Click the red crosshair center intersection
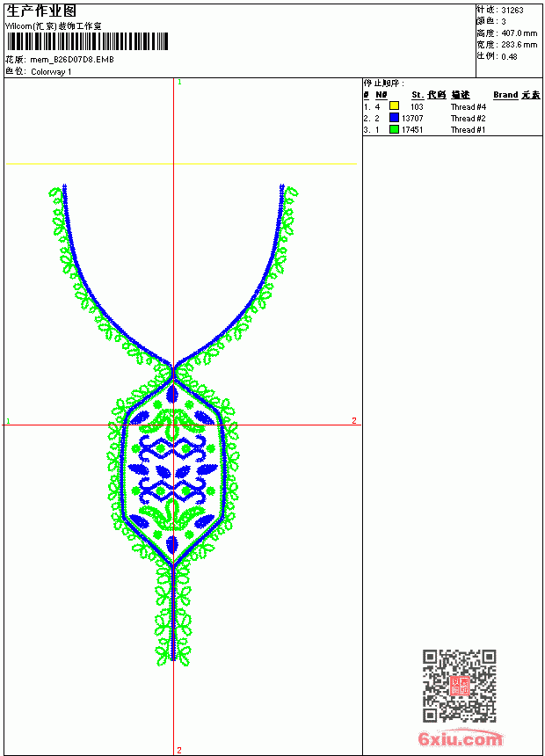Viewport: 545px width, 756px height. (x=174, y=425)
